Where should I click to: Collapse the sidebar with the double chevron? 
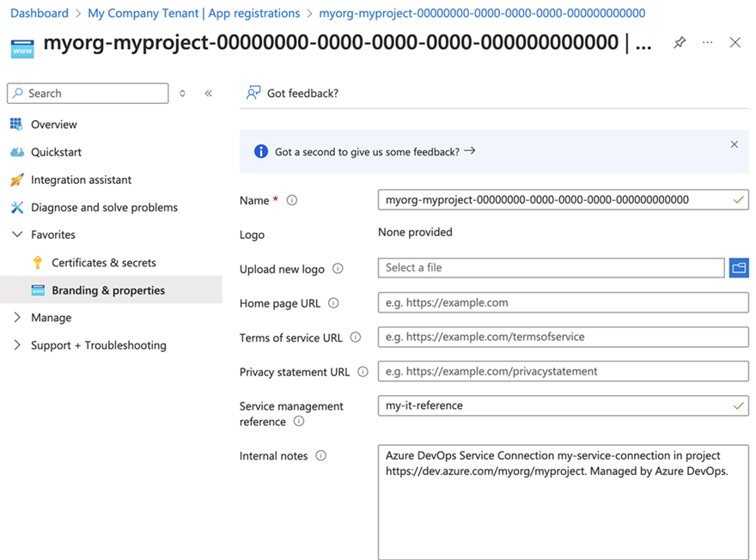click(208, 93)
